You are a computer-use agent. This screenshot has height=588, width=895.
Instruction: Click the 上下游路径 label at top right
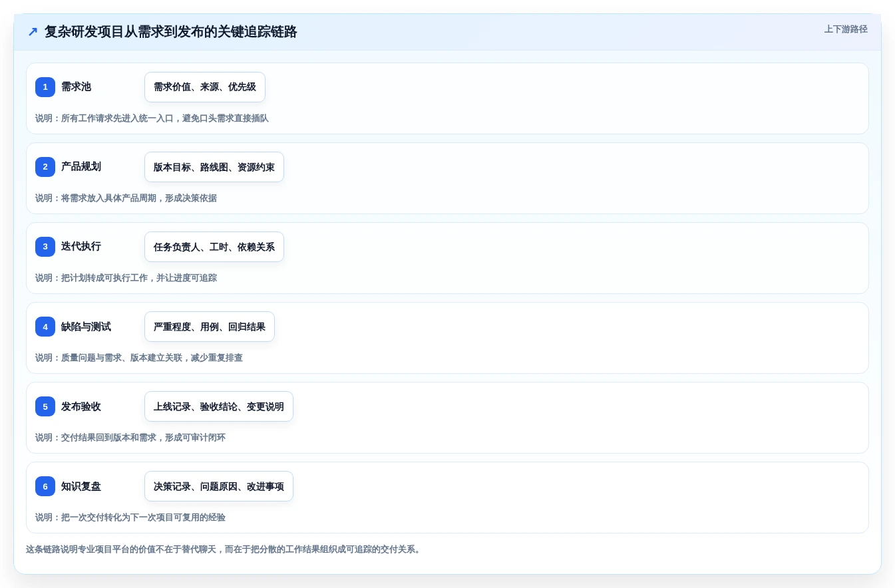pyautogui.click(x=846, y=29)
